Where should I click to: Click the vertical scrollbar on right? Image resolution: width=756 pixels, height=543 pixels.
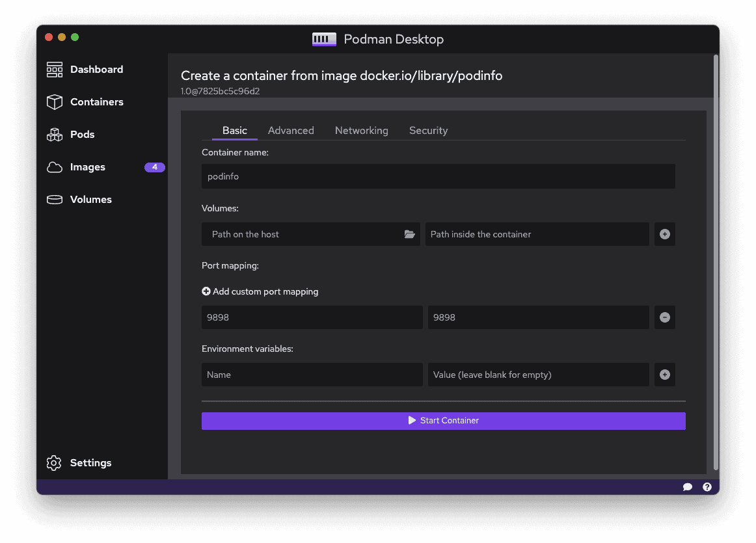click(716, 263)
